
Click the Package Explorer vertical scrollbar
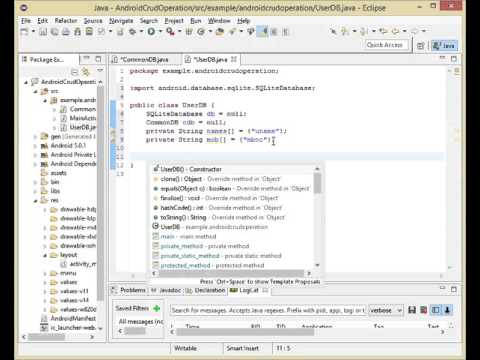pyautogui.click(x=100, y=193)
